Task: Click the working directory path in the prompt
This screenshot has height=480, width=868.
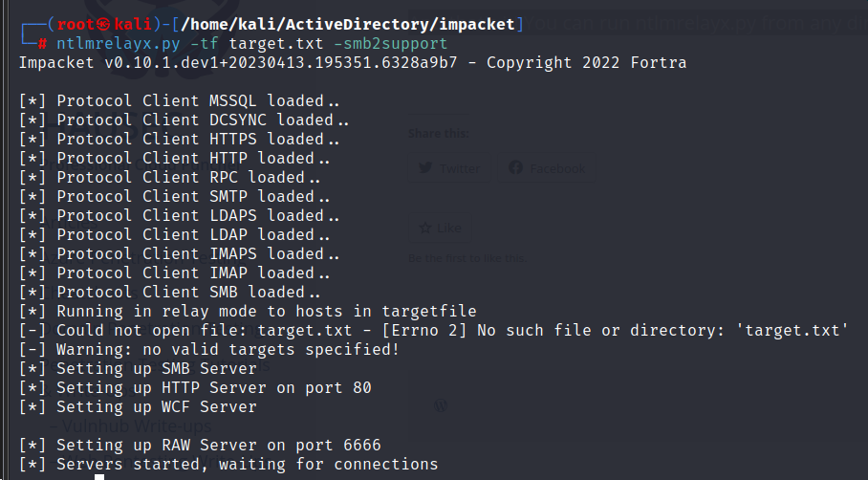Action: pos(348,24)
